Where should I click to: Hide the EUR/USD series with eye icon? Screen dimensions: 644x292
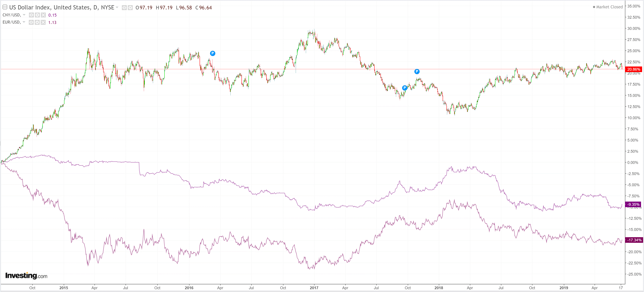(31, 23)
